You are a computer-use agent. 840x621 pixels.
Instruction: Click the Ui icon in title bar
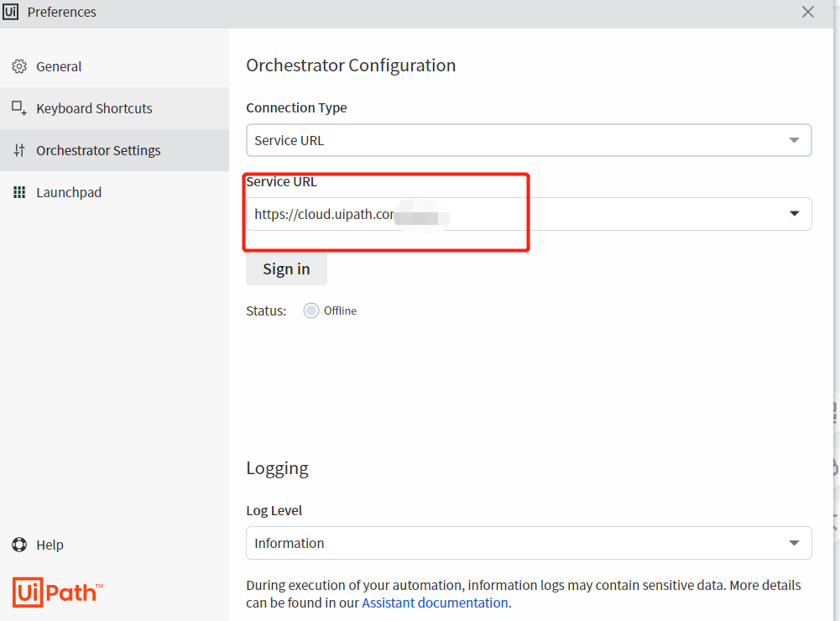(10, 11)
